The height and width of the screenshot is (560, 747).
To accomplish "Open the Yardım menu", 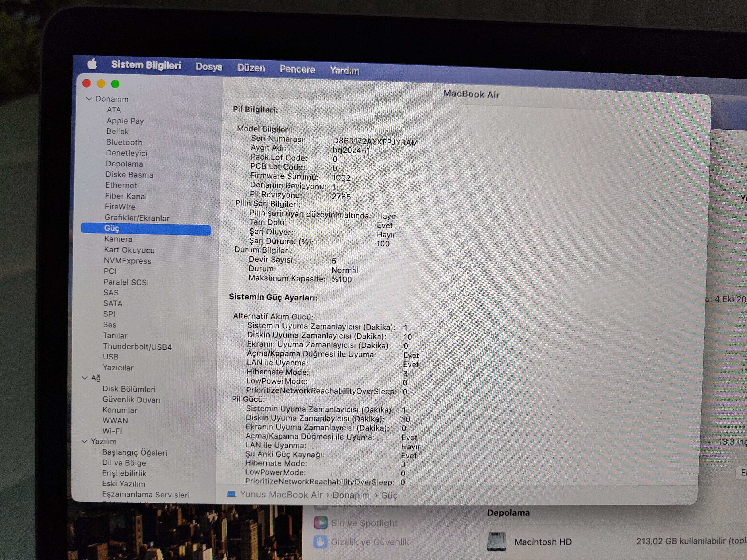I will point(345,71).
